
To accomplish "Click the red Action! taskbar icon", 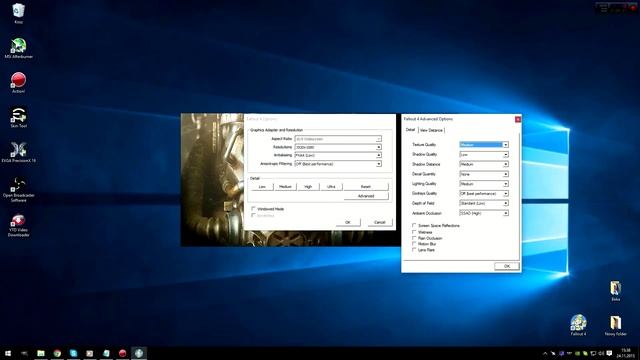I will tap(122, 353).
